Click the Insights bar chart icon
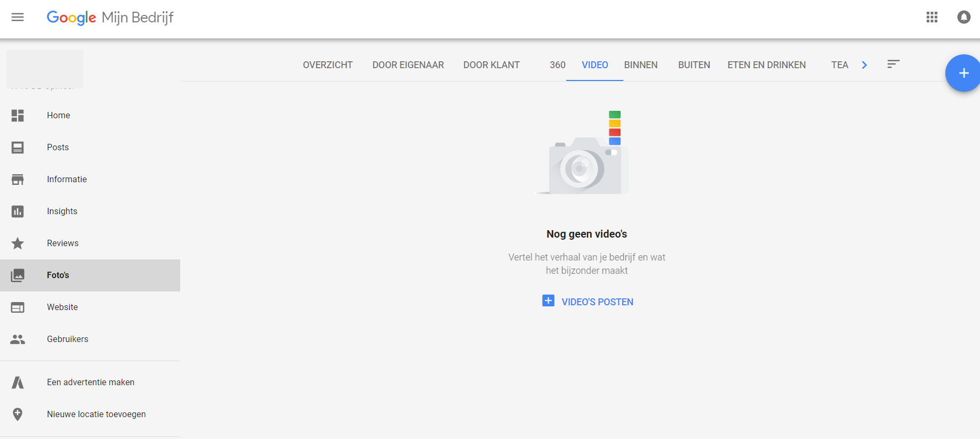Image resolution: width=980 pixels, height=439 pixels. [x=18, y=212]
